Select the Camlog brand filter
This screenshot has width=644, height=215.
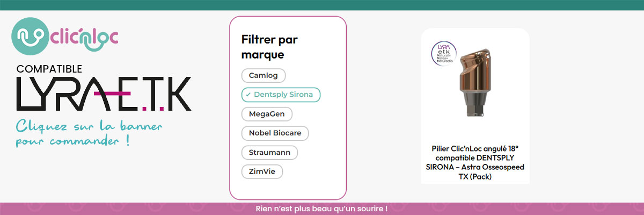(263, 75)
